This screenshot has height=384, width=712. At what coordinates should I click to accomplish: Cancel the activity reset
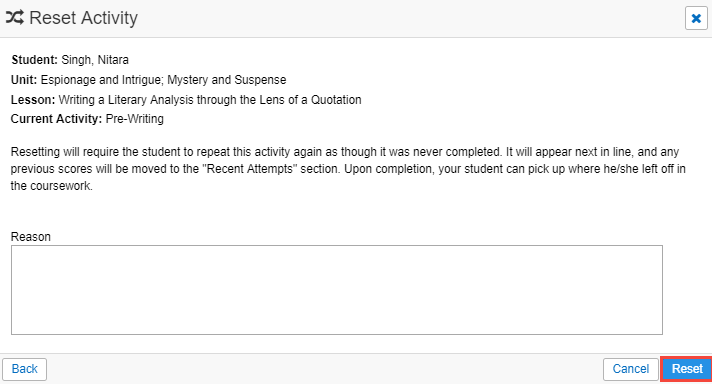[x=631, y=369]
